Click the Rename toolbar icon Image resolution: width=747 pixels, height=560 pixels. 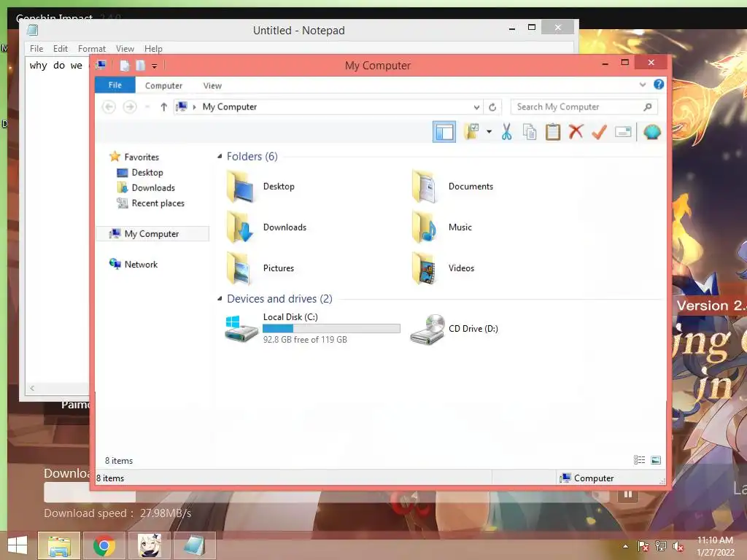point(623,131)
